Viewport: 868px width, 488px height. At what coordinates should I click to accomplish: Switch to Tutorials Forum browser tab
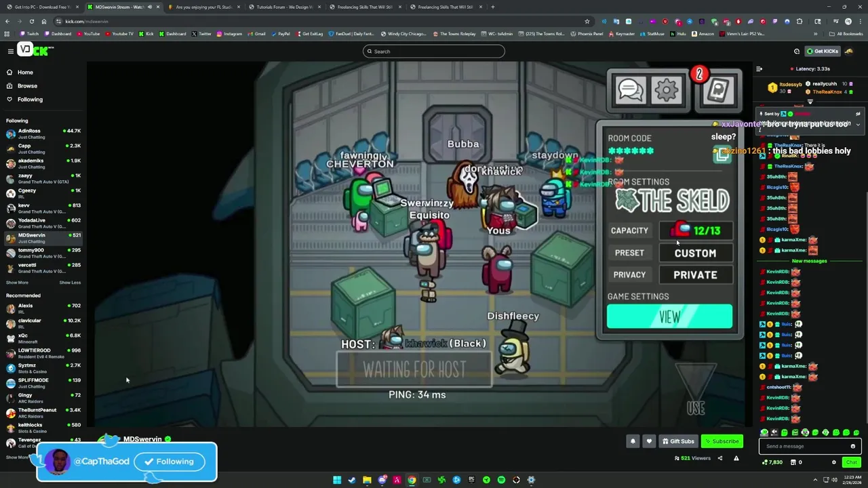(x=284, y=7)
